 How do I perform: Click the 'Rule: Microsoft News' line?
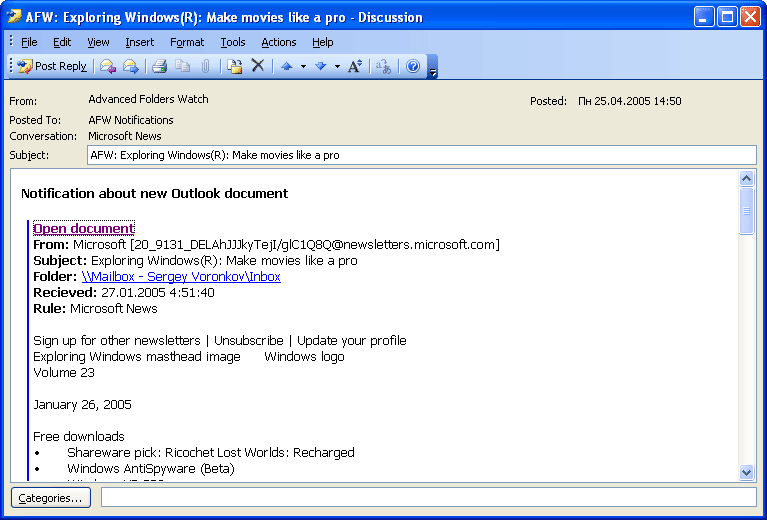(x=95, y=309)
